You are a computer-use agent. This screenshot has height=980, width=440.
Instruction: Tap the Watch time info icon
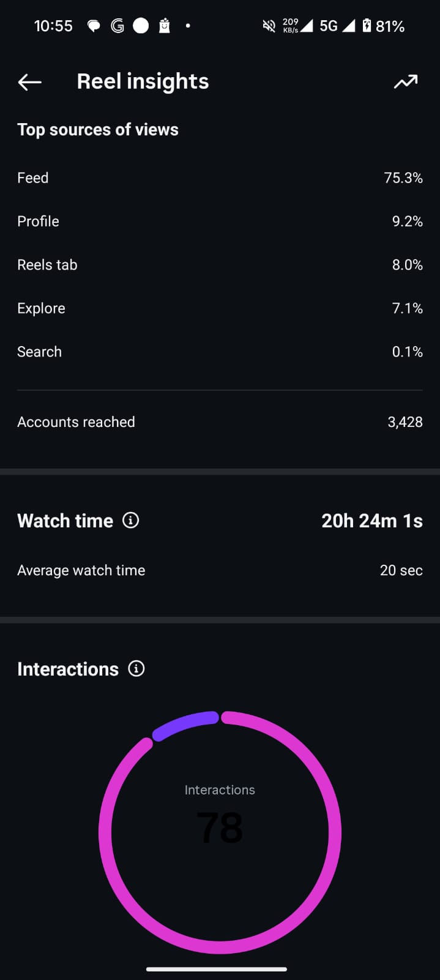(x=130, y=521)
